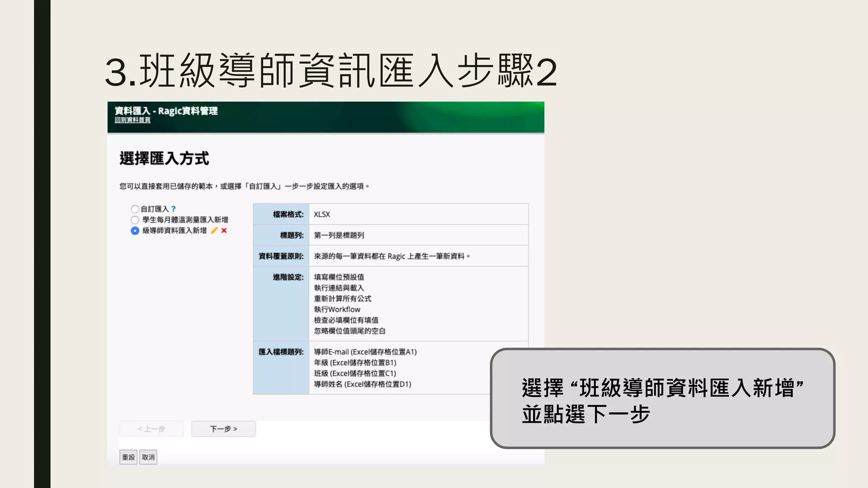Select 學生每月體溫測量匯入新增 radio option
868x488 pixels.
tap(135, 220)
